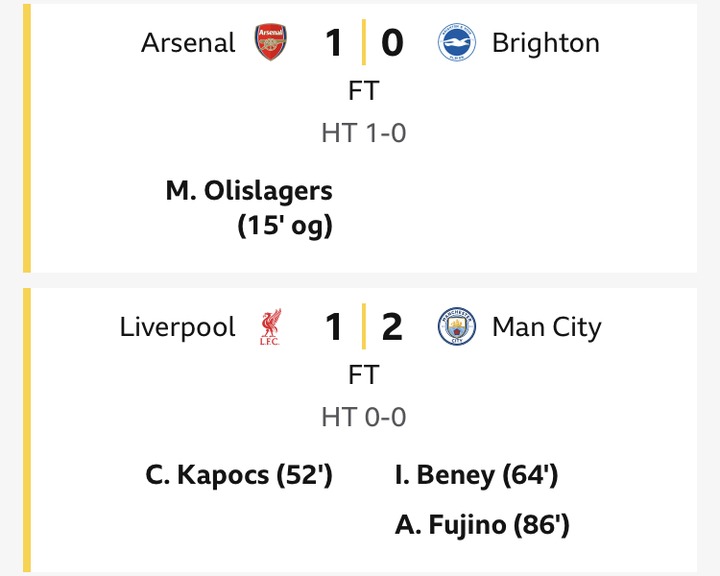Click the Brighton club badge
The width and height of the screenshot is (720, 576).
456,43
